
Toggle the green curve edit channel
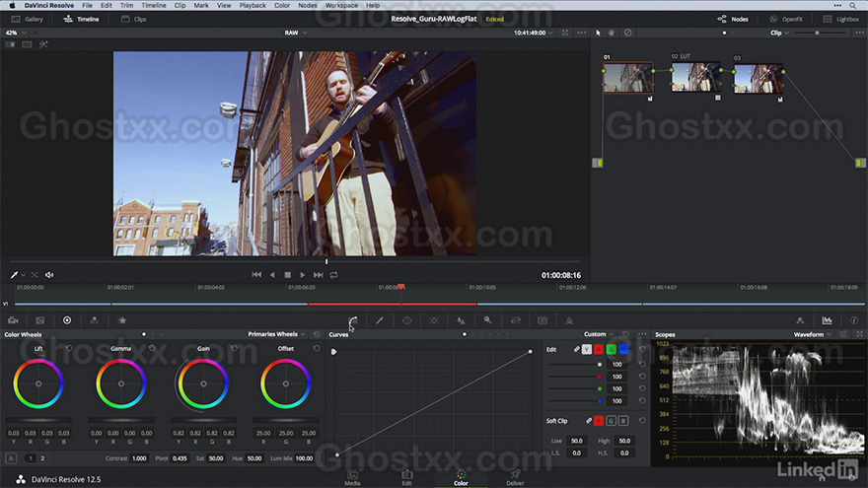(x=612, y=349)
